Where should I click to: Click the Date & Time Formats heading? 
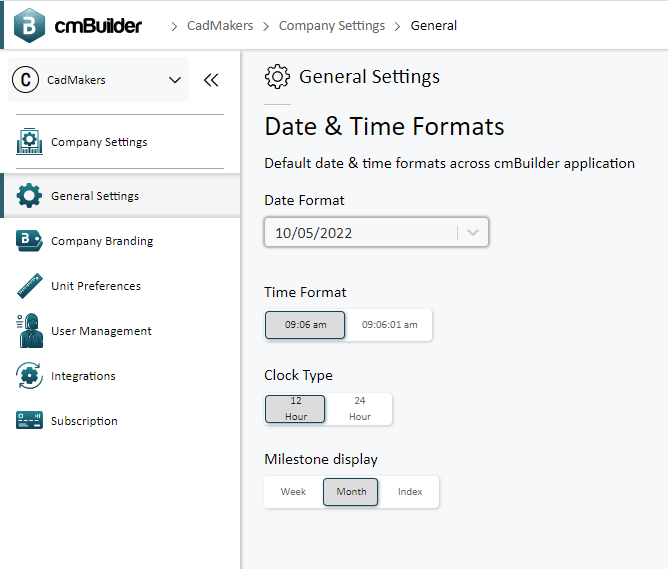click(384, 126)
